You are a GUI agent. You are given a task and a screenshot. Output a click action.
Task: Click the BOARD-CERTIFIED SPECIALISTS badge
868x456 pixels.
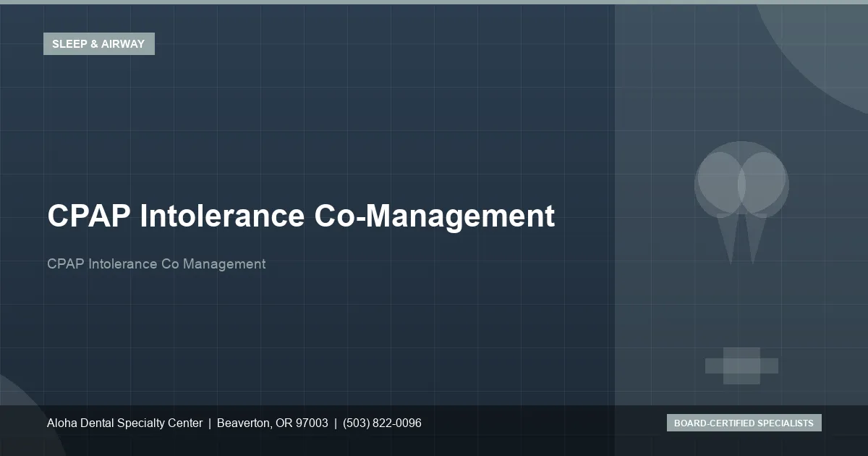744,423
